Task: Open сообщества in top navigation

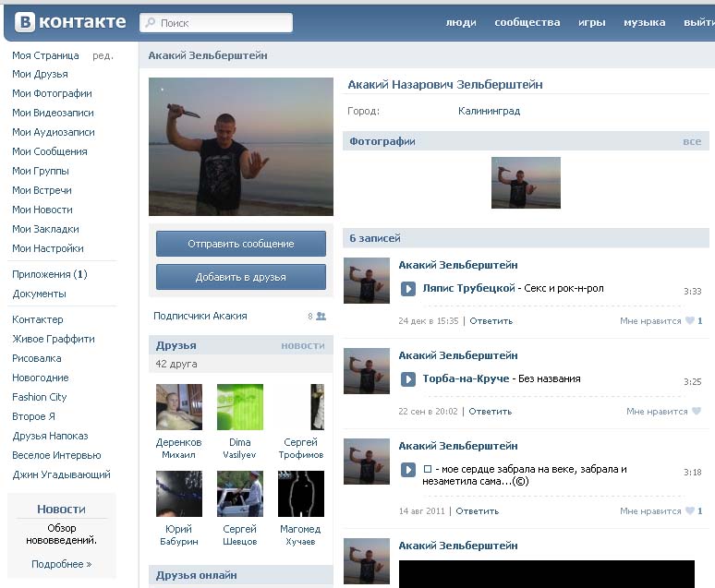Action: pyautogui.click(x=527, y=22)
